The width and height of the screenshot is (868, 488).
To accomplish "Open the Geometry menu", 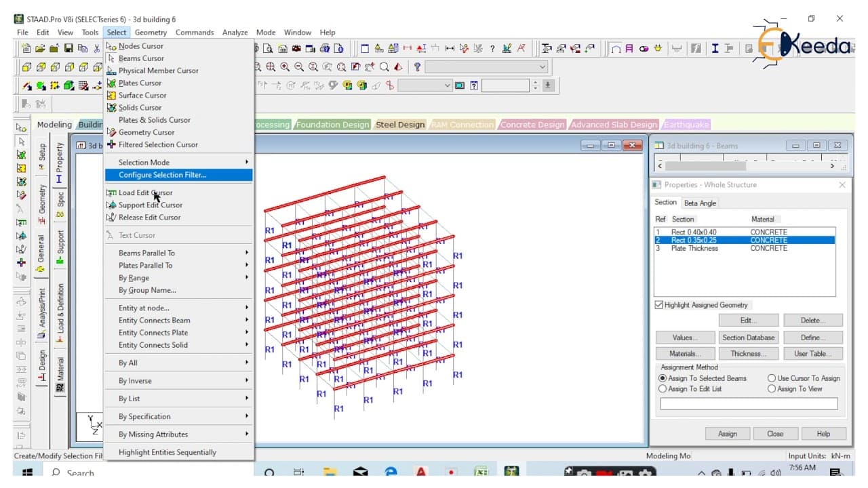I will pos(151,33).
